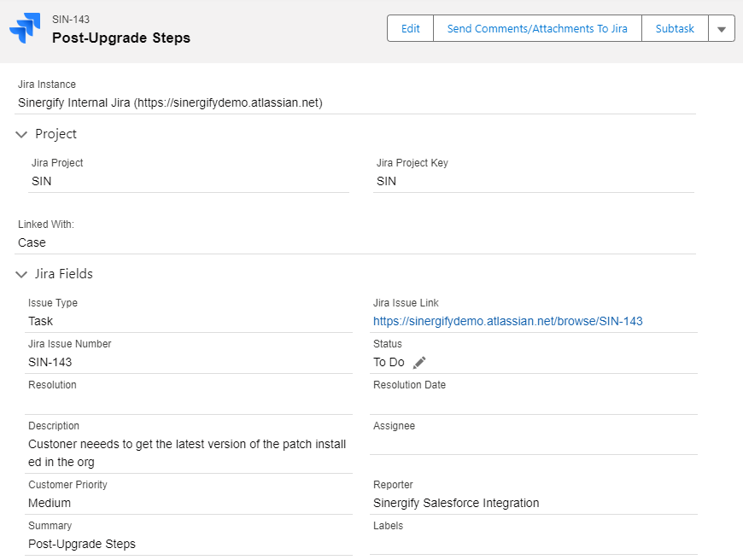Click Send Comments/Attachments To Jira button
Screen dimensions: 743x560
537,28
